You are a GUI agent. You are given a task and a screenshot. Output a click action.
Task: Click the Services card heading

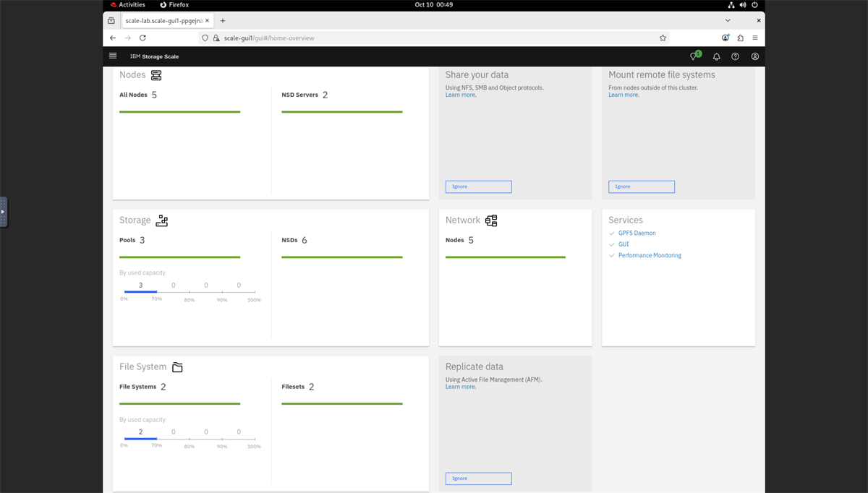click(x=626, y=220)
